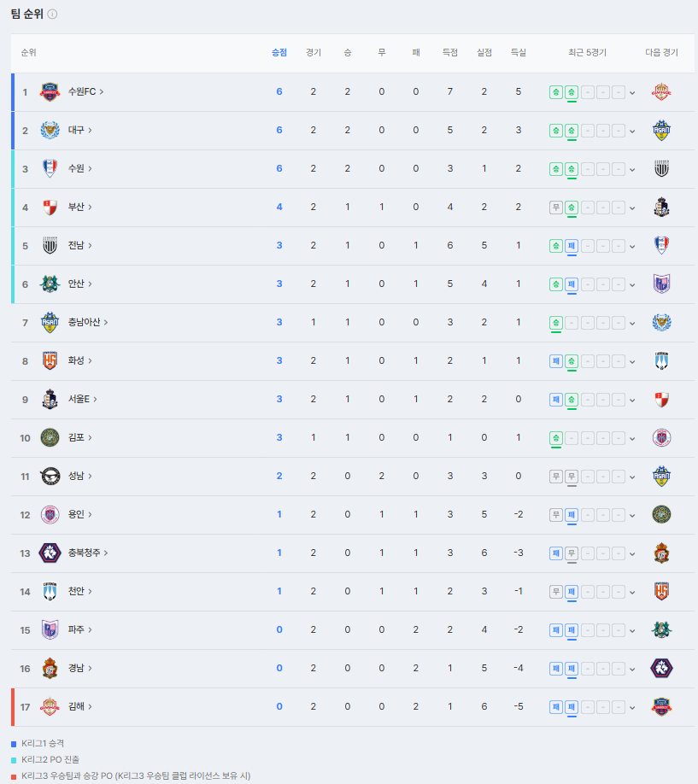The width and height of the screenshot is (698, 784).
Task: Open the 서울E team page link
Action: 83,399
